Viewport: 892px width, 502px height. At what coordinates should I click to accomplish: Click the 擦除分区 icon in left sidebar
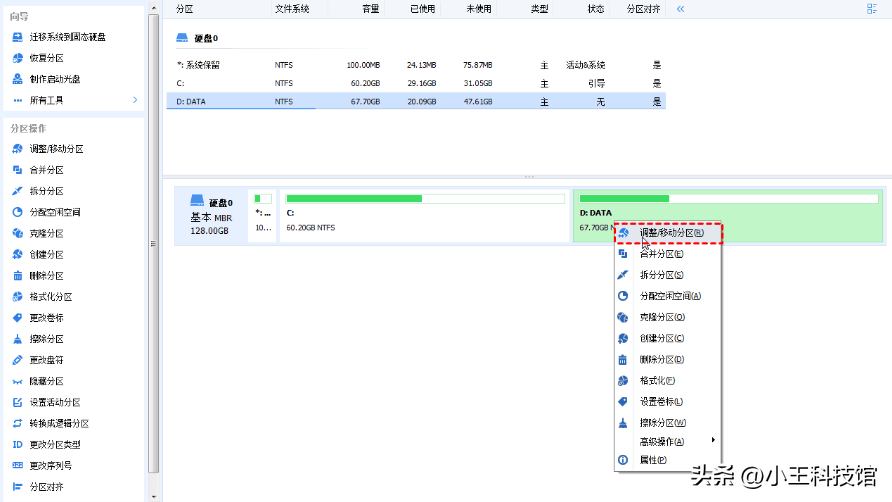(18, 339)
